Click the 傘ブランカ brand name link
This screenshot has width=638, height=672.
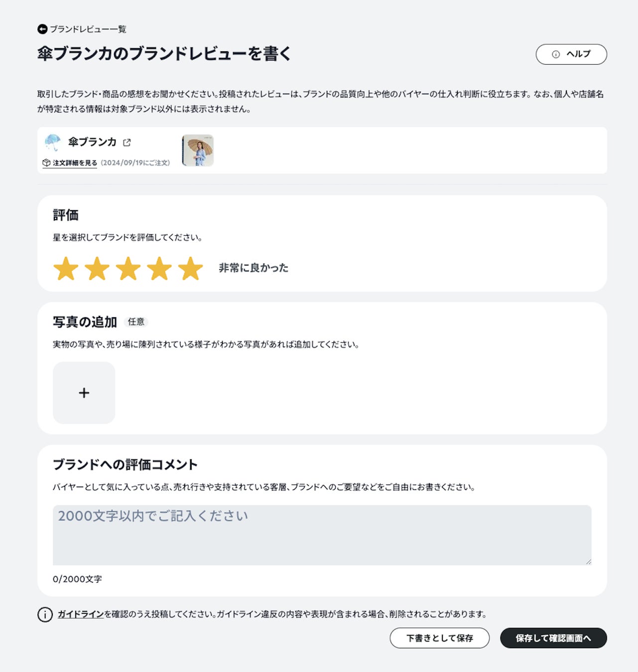pyautogui.click(x=92, y=142)
